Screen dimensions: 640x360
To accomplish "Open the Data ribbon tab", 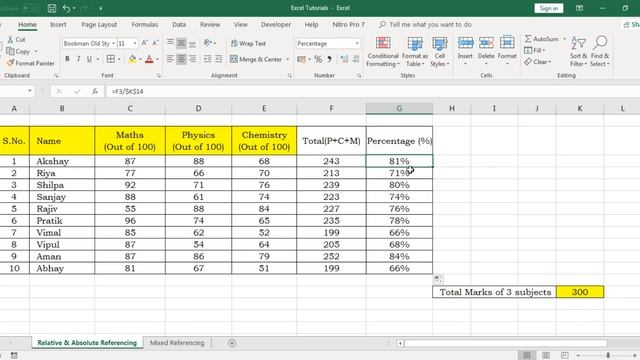I will [179, 24].
